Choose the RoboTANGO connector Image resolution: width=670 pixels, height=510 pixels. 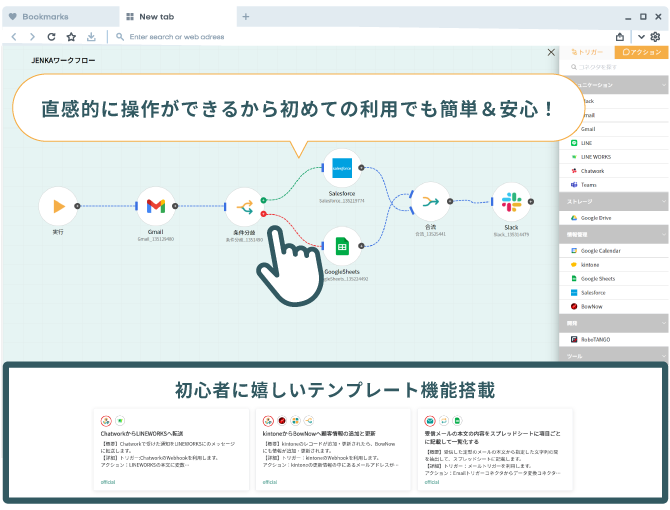[614, 340]
